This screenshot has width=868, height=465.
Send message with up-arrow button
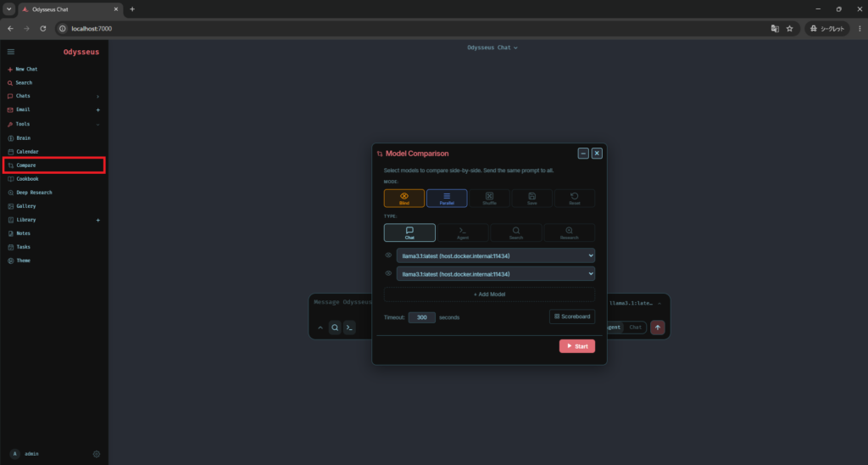[658, 328]
